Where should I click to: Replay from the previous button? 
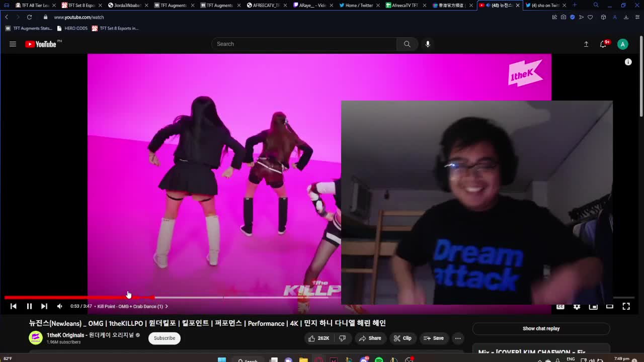click(x=14, y=306)
